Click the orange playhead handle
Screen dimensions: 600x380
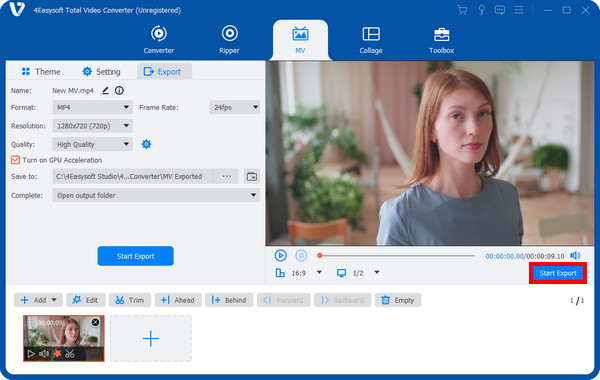pyautogui.click(x=320, y=255)
